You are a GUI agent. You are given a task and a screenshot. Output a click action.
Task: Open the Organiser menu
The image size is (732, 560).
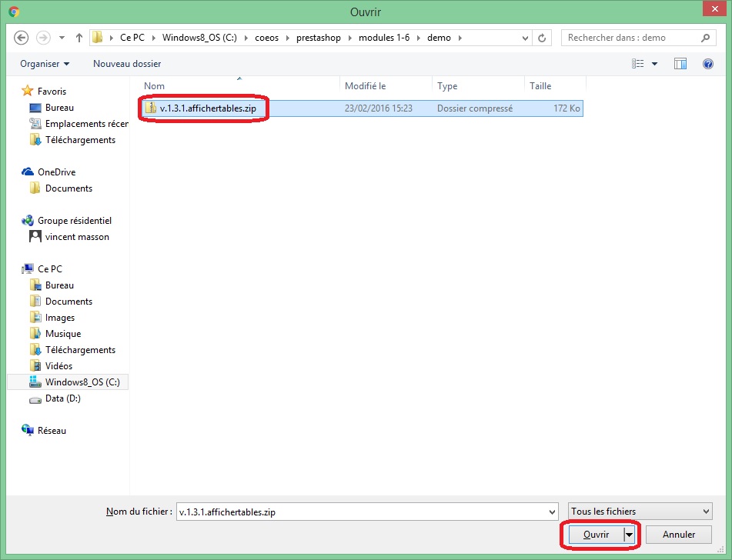click(45, 64)
